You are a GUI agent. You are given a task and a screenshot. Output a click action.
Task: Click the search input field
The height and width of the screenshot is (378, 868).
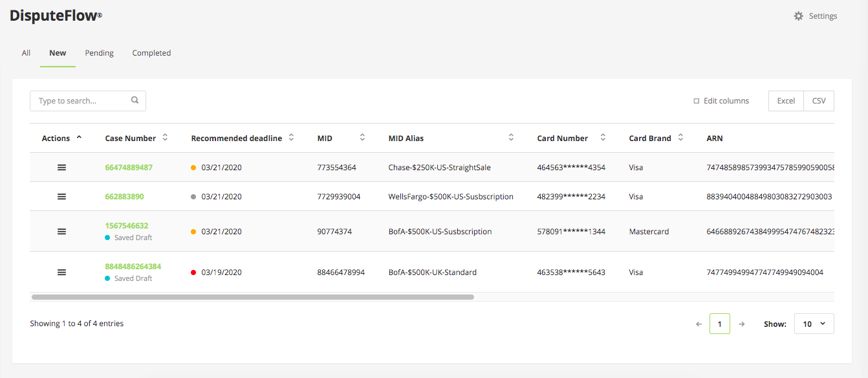click(78, 100)
